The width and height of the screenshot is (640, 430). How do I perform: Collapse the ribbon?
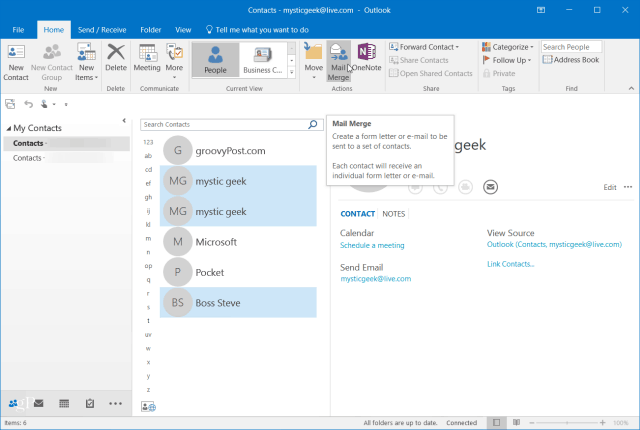pos(631,89)
